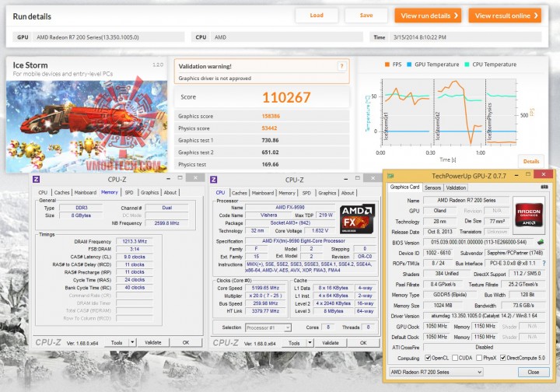This screenshot has height=392, width=560.
Task: Click the score value 110267
Action: 286,97
